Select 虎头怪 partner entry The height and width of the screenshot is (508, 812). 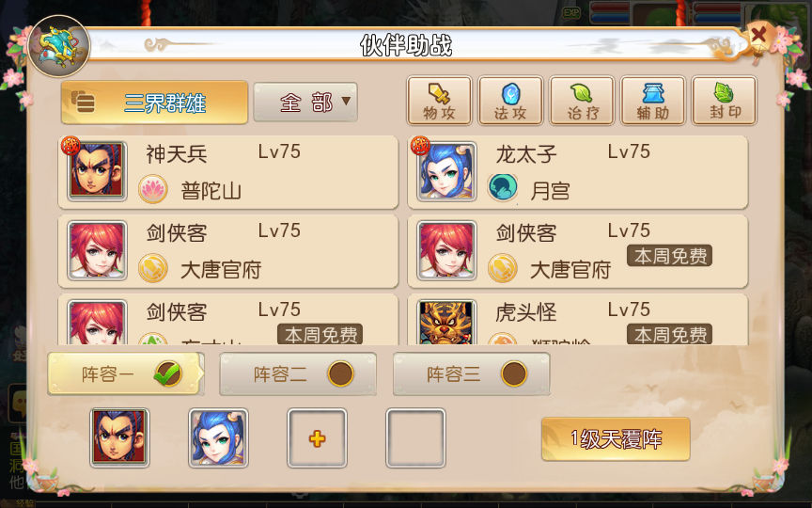pyautogui.click(x=578, y=319)
